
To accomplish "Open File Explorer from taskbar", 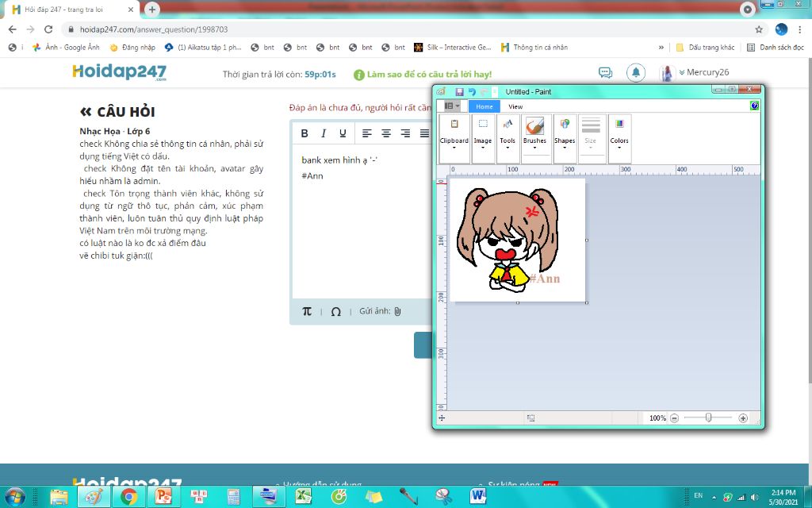I will click(59, 497).
